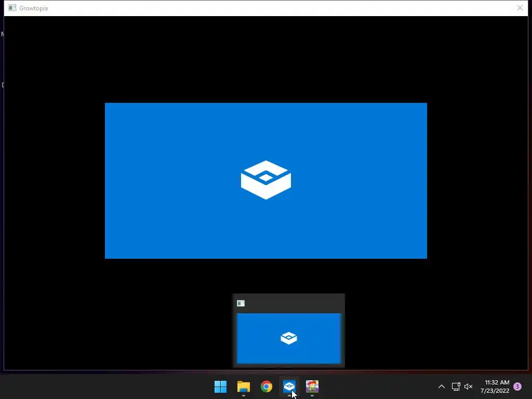The width and height of the screenshot is (532, 399).
Task: Click the Sandbox box logo in the window
Action: pyautogui.click(x=266, y=180)
